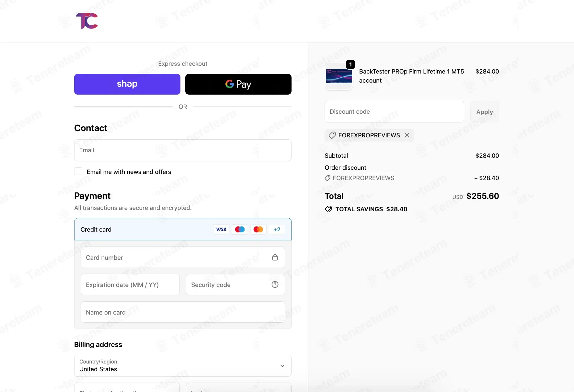The image size is (574, 392).
Task: Click the TC store logo
Action: click(87, 21)
